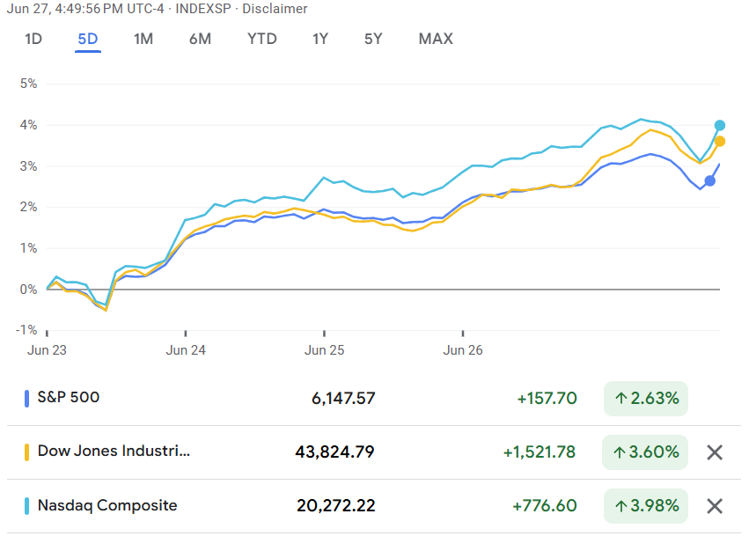Switch to the 1M time range

(x=143, y=39)
